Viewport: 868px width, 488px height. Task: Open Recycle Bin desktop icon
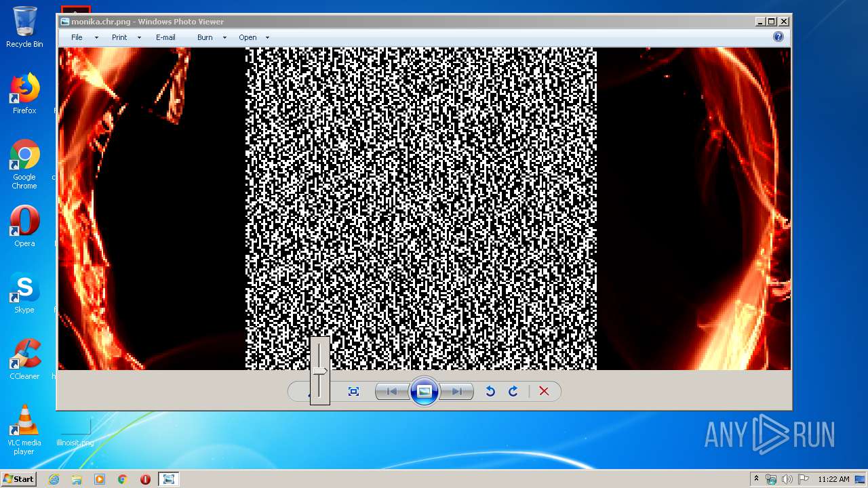pos(24,27)
